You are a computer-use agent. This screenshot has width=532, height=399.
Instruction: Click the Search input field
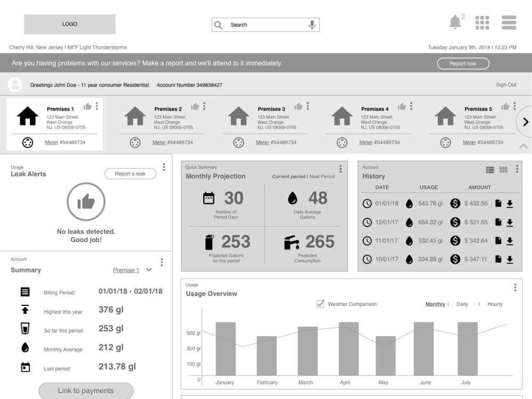(x=265, y=25)
